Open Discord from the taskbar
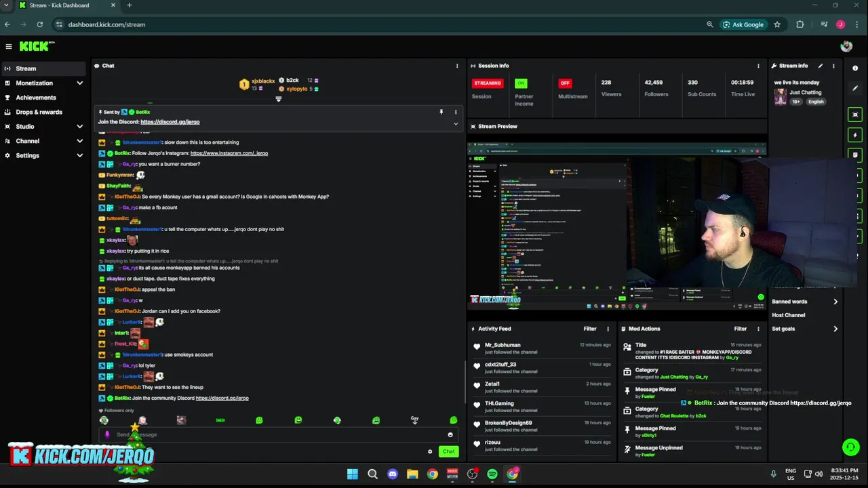This screenshot has height=488, width=868. pos(393,474)
